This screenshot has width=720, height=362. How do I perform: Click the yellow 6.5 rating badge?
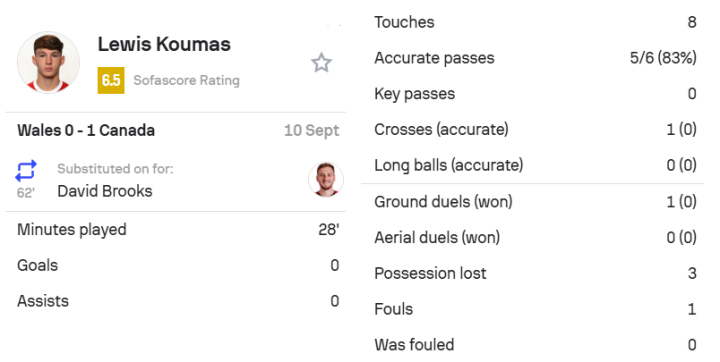pos(111,80)
